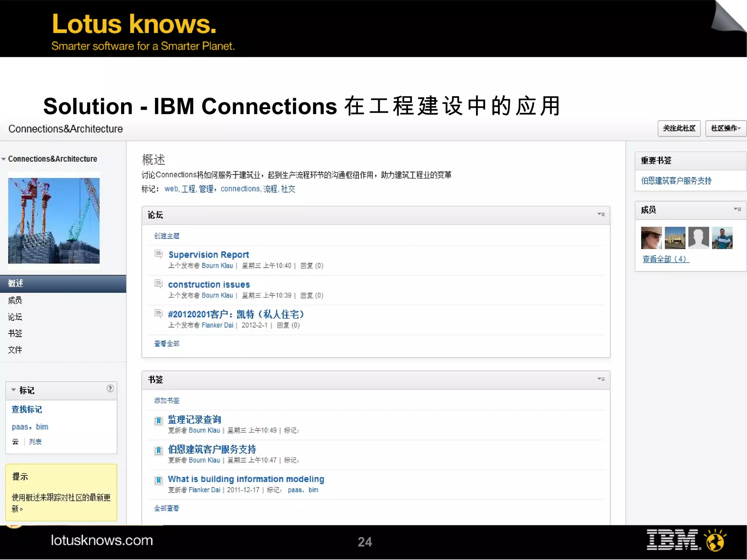This screenshot has width=747, height=560.
Task: Click the #20120201客户 topic icon
Action: [x=158, y=314]
